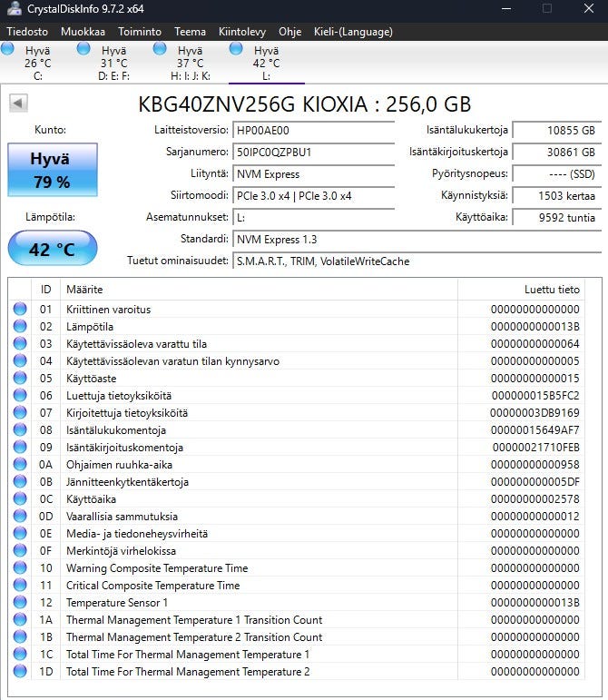Click the 42 °C temperature button
Image resolution: width=608 pixels, height=700 pixels.
[52, 249]
